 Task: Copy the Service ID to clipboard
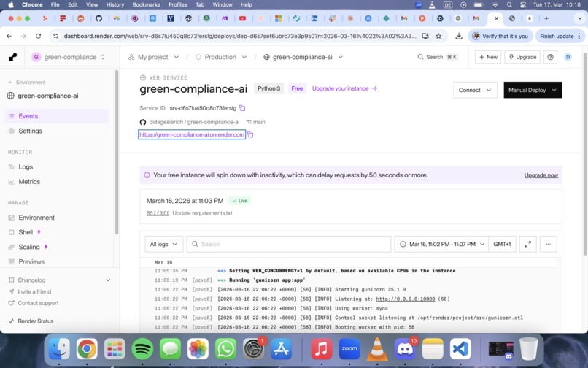[242, 108]
